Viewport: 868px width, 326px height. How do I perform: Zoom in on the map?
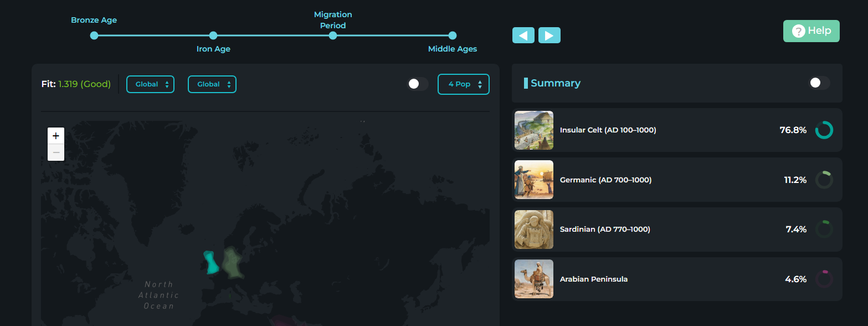[56, 136]
